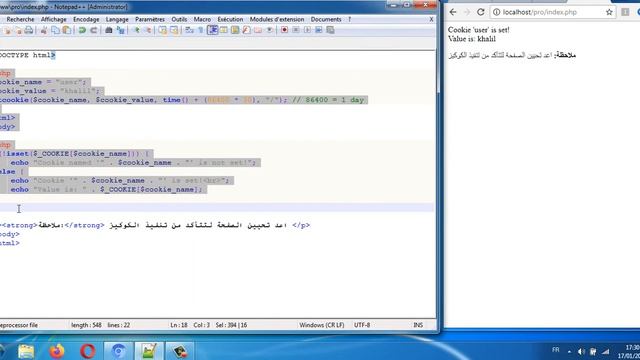The width and height of the screenshot is (640, 360).
Task: Reload the localhost page in browser
Action: [x=481, y=12]
